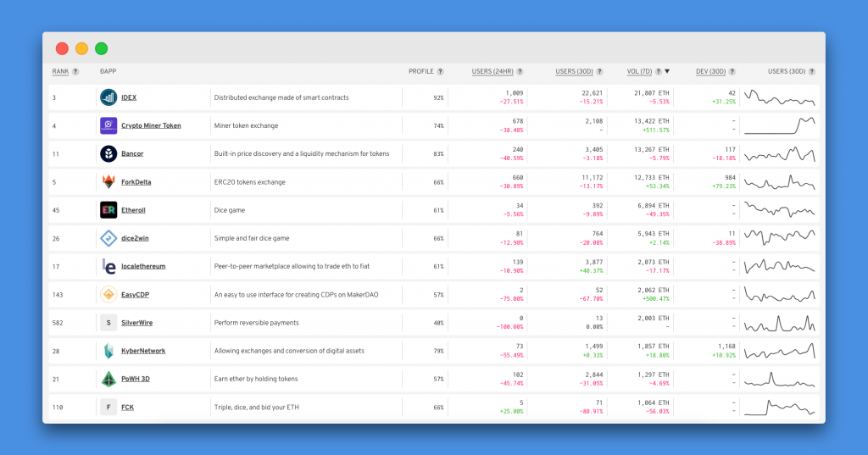Click the "1,168" dev value for KyberNetwork
Viewport: 868px width, 455px height.
point(726,347)
